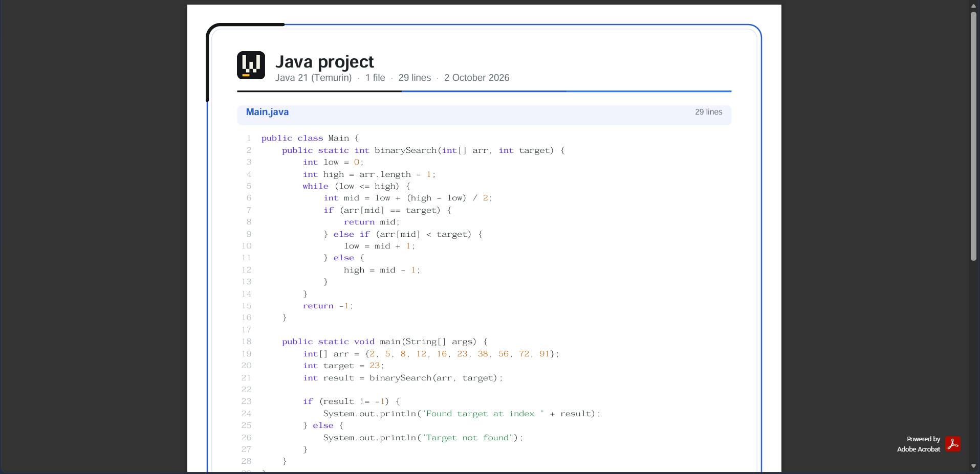980x474 pixels.
Task: Click line number 22
Action: point(246,390)
